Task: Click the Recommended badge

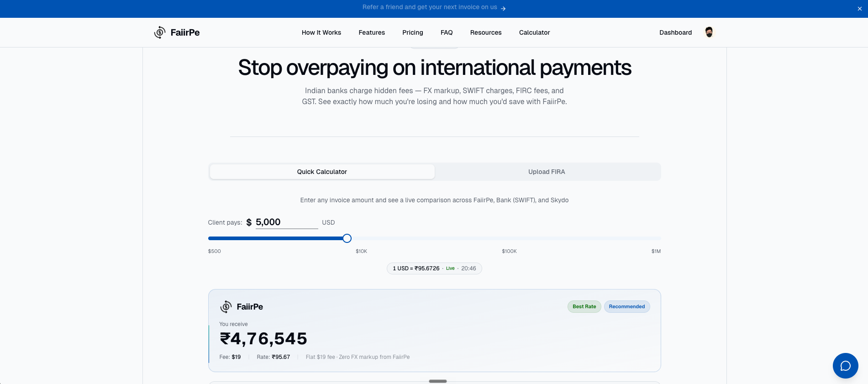Action: click(x=627, y=307)
